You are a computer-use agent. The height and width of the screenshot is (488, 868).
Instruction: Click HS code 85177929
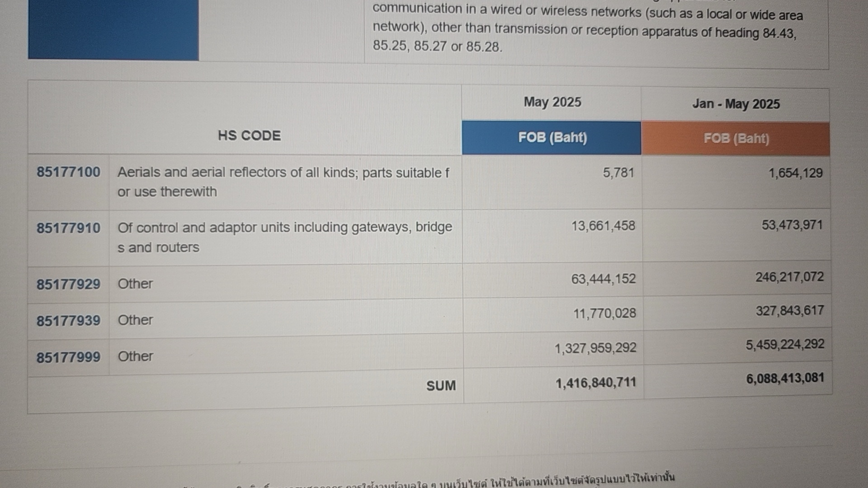[x=68, y=284]
